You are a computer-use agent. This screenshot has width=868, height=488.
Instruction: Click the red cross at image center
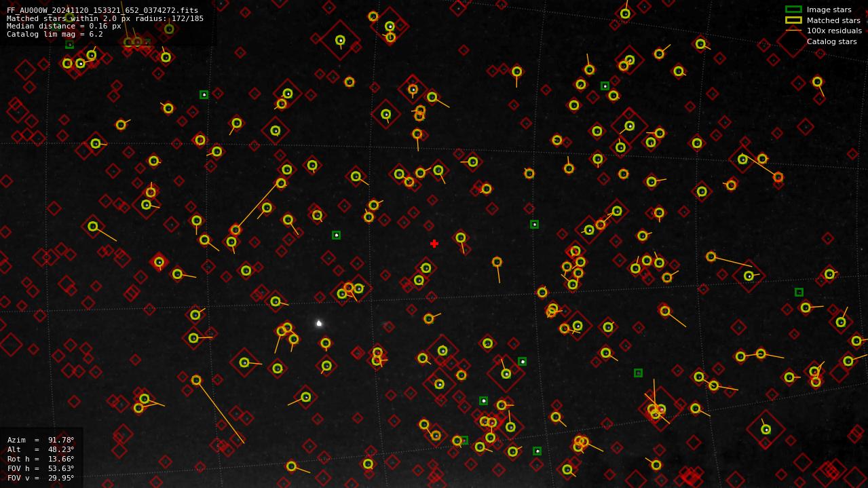click(x=434, y=244)
